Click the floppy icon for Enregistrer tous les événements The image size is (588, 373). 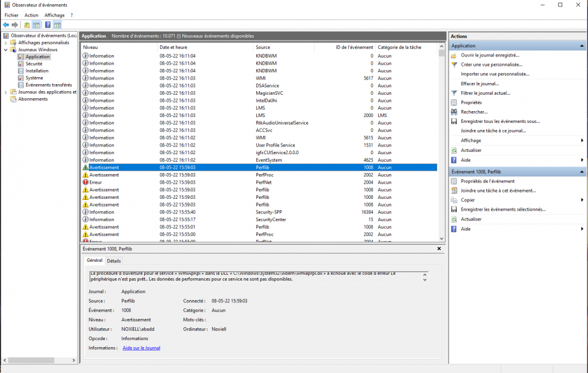[x=454, y=121]
